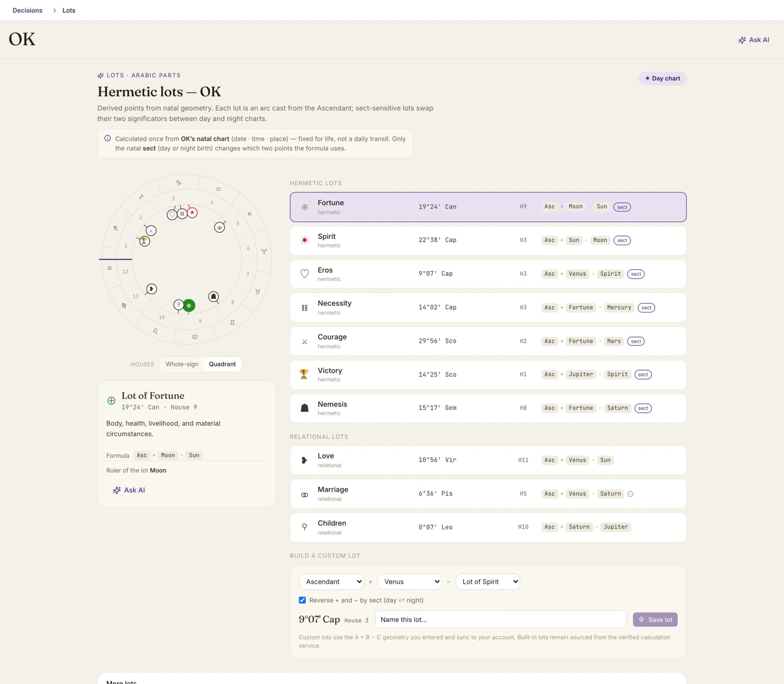Click the Lots breadcrumb item
Screen dimensions: 784x684
pyautogui.click(x=69, y=10)
